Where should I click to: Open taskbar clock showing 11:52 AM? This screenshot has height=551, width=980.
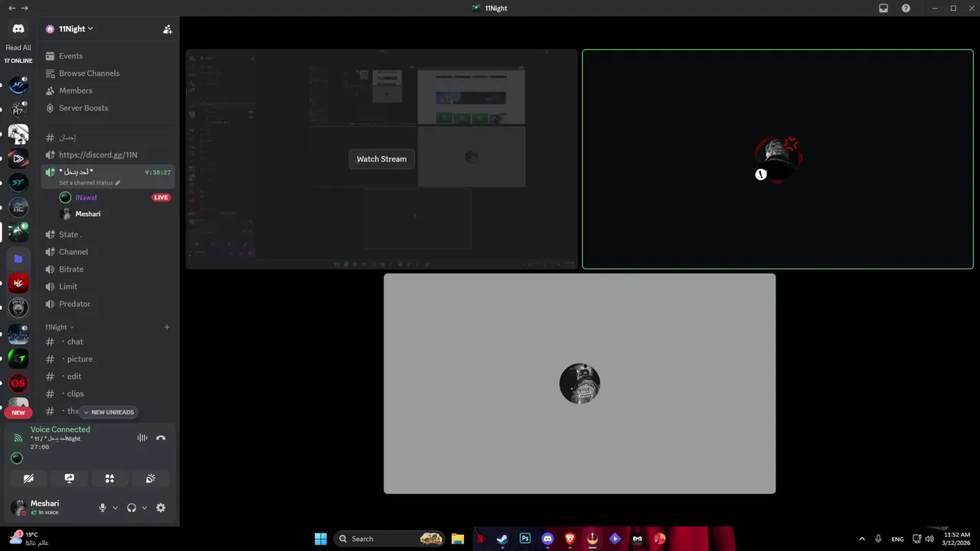click(957, 539)
